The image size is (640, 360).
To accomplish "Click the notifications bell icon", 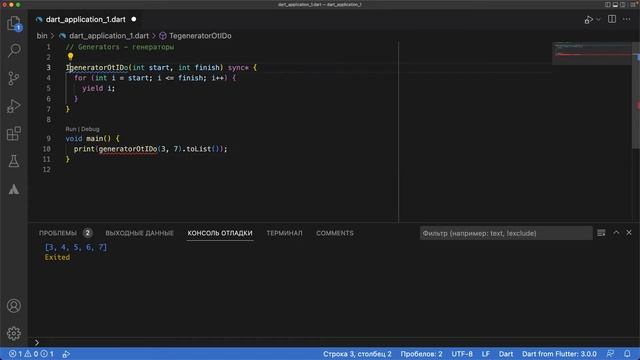I will [x=627, y=354].
